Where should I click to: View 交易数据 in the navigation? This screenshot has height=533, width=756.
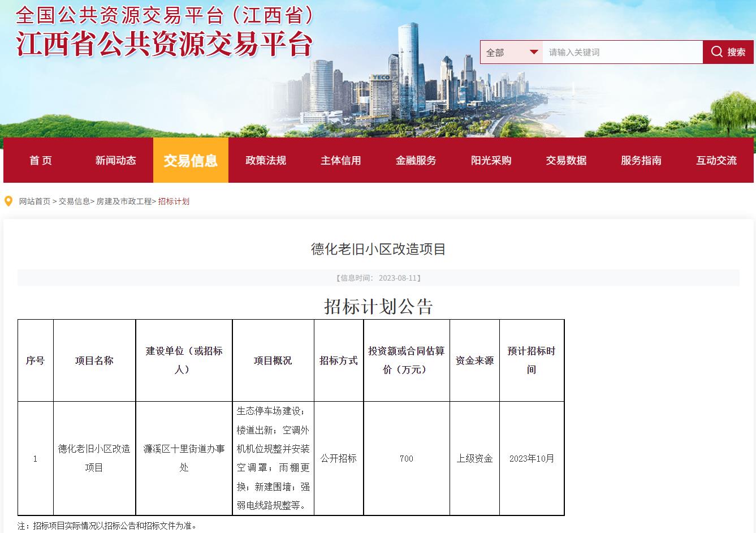pos(566,161)
